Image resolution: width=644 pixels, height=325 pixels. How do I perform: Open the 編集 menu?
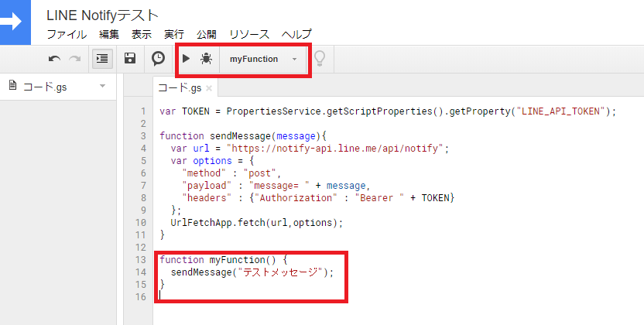pos(109,35)
